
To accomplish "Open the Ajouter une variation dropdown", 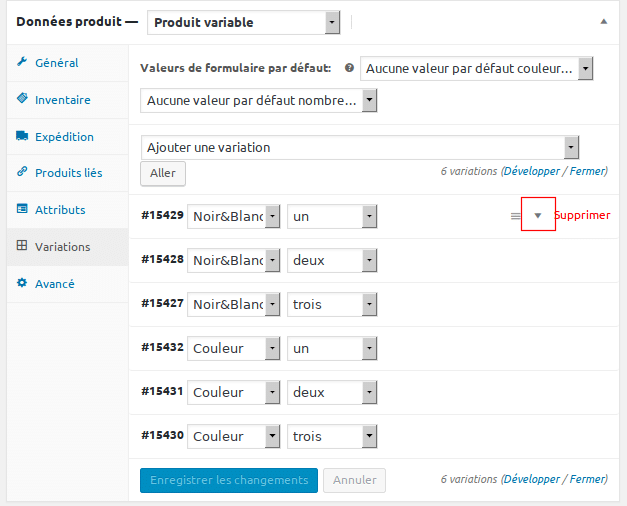I will coord(360,148).
